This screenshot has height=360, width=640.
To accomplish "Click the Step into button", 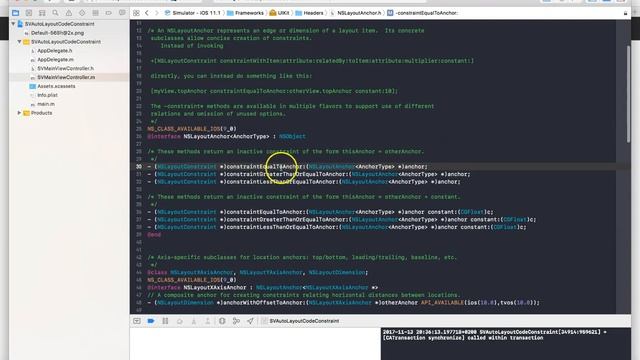I will click(194, 321).
